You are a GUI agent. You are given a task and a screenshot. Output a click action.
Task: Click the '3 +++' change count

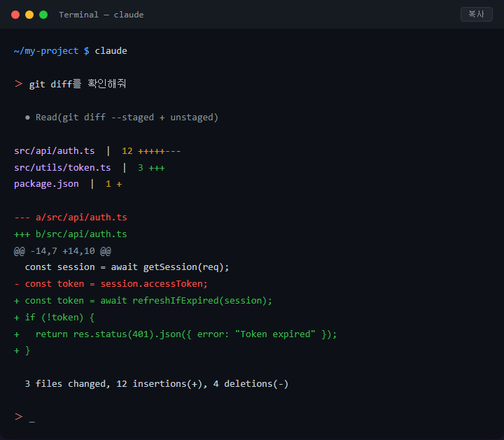(x=151, y=167)
